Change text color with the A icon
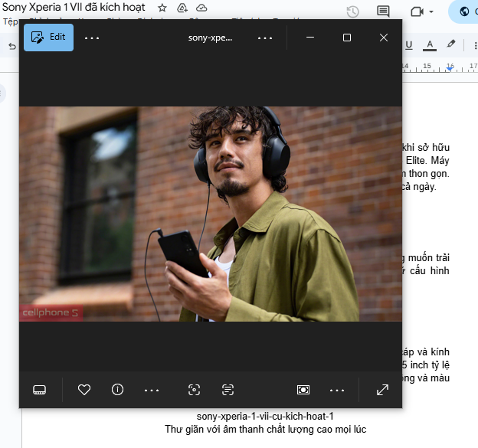The height and width of the screenshot is (448, 478). coord(430,45)
